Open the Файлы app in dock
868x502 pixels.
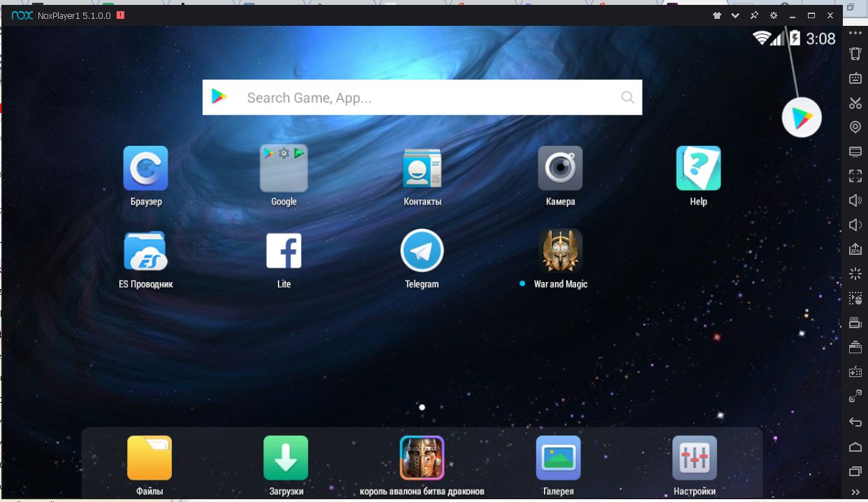click(149, 458)
